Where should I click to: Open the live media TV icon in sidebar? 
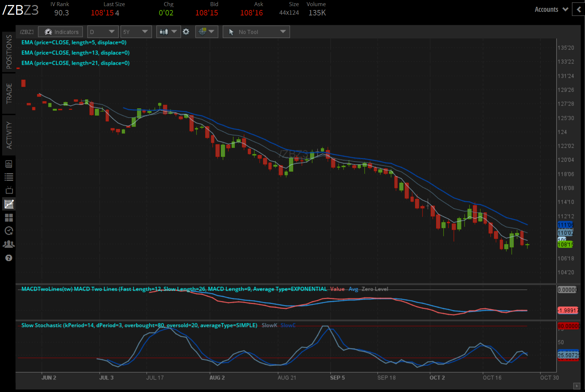pos(9,190)
